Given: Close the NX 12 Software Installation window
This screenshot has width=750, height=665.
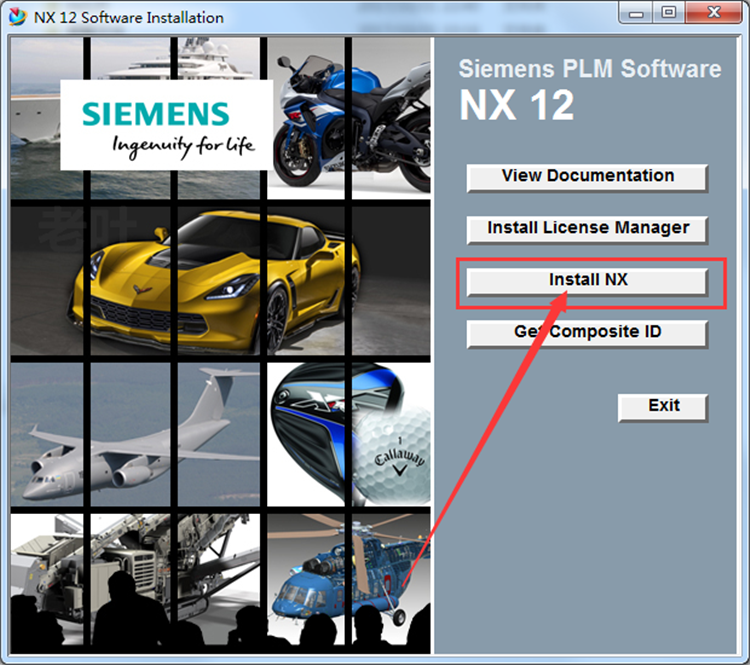Looking at the screenshot, I should 714,12.
